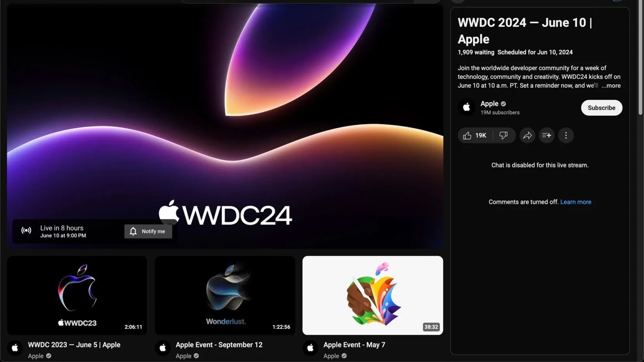The width and height of the screenshot is (644, 362).
Task: Play the May 7 colorful Apple thumbnail
Action: tap(373, 295)
